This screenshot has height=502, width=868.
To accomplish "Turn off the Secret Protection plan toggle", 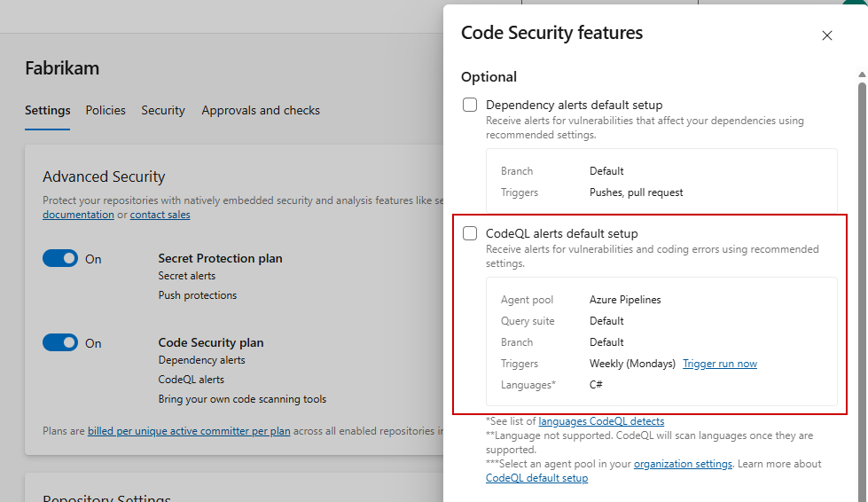I will [60, 258].
